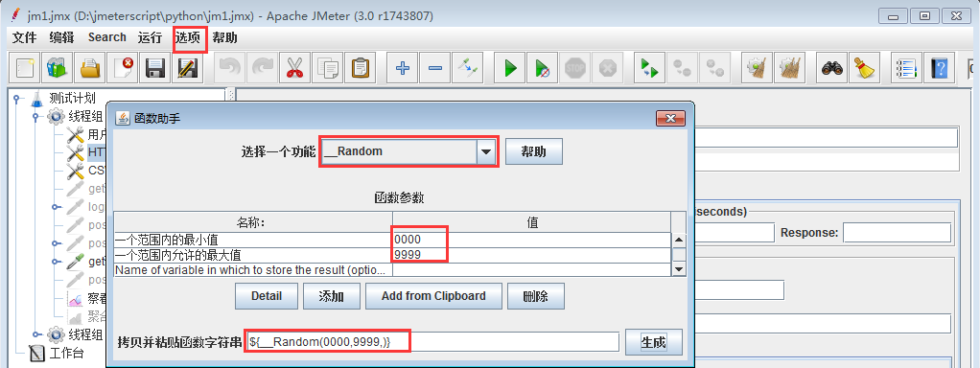The height and width of the screenshot is (368, 980).
Task: Select the second 线程组 tree item
Action: pos(84,334)
